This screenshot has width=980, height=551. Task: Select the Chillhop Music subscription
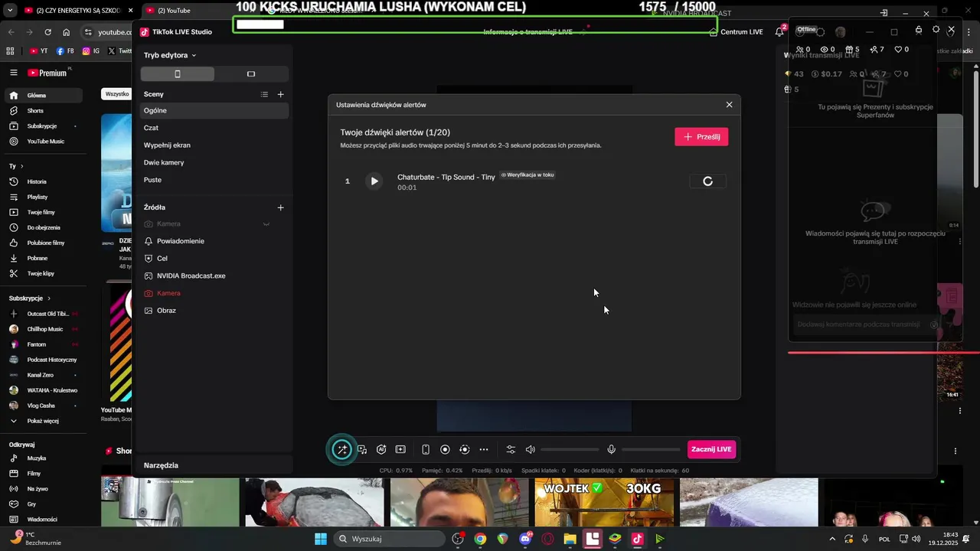click(43, 329)
